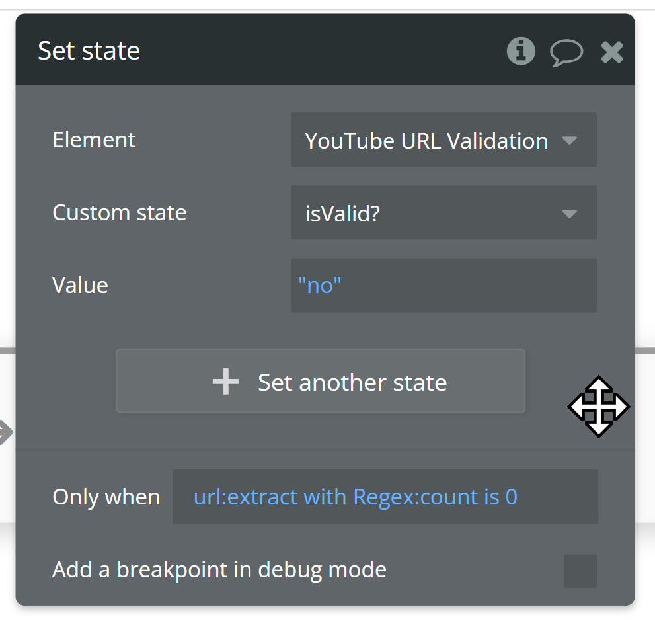Click the Set state title bar
655x644 pixels.
coord(264,51)
